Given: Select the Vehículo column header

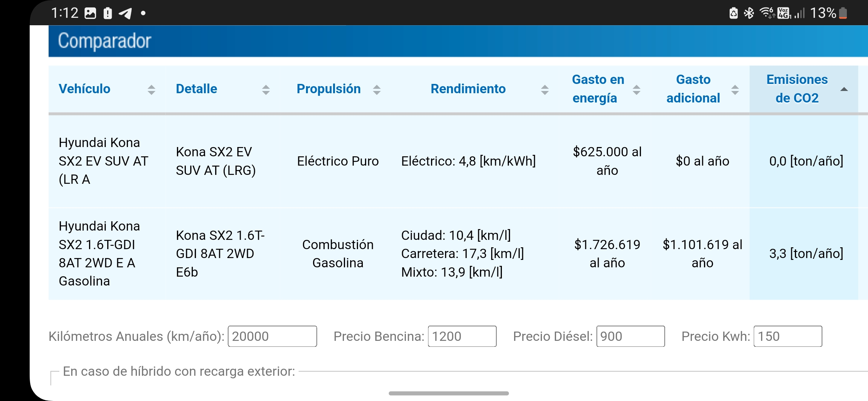Looking at the screenshot, I should tap(85, 89).
